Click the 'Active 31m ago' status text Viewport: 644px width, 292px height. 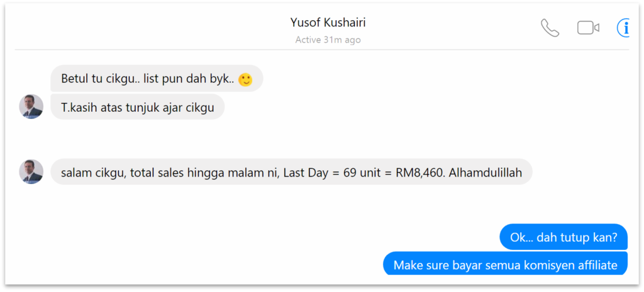pos(328,40)
